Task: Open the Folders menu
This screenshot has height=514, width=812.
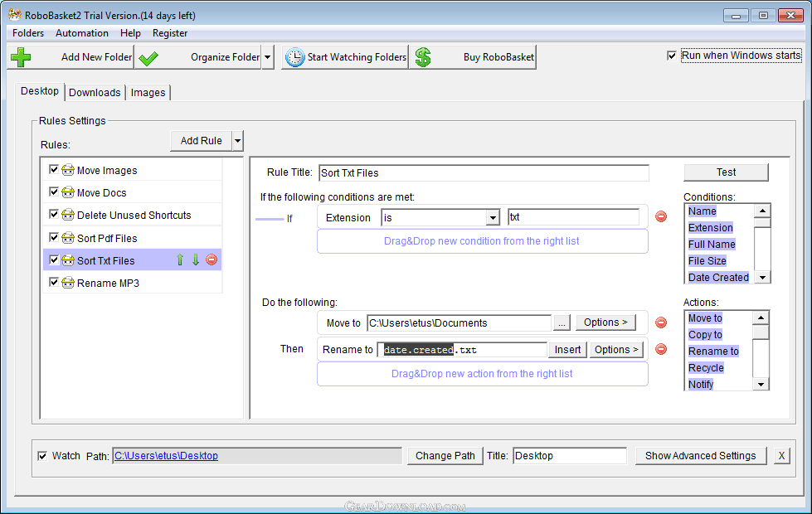Action: point(28,33)
